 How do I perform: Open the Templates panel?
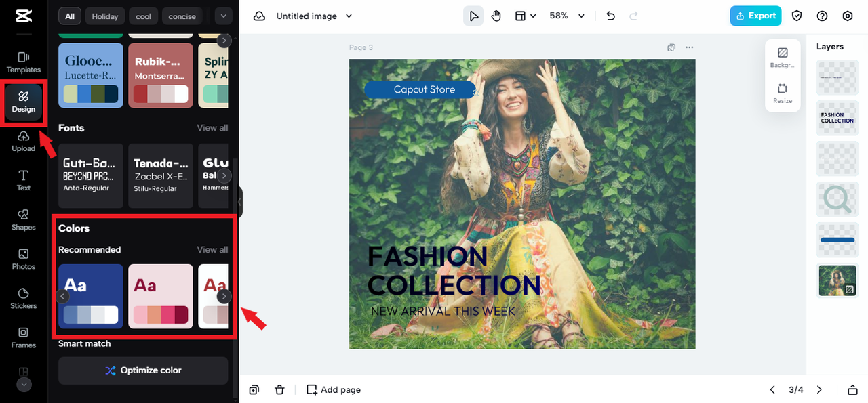[24, 62]
